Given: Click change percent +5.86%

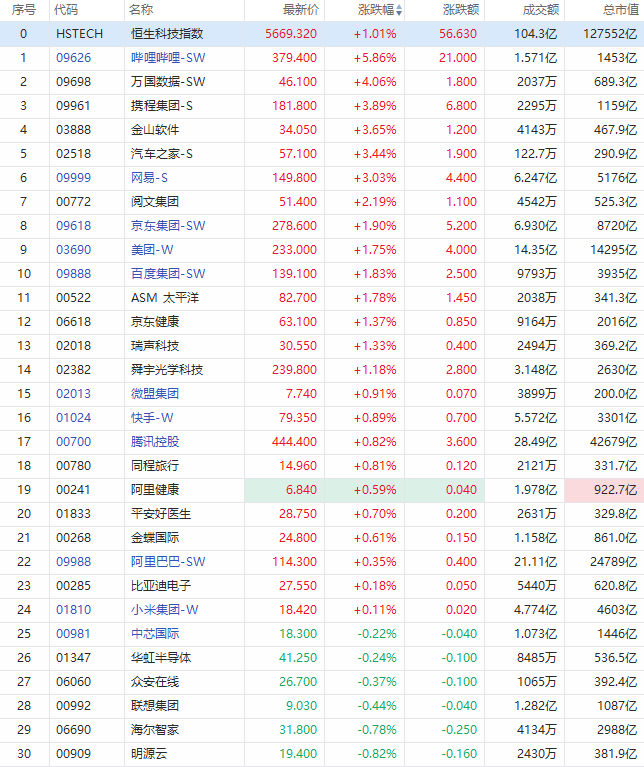Looking at the screenshot, I should coord(375,58).
